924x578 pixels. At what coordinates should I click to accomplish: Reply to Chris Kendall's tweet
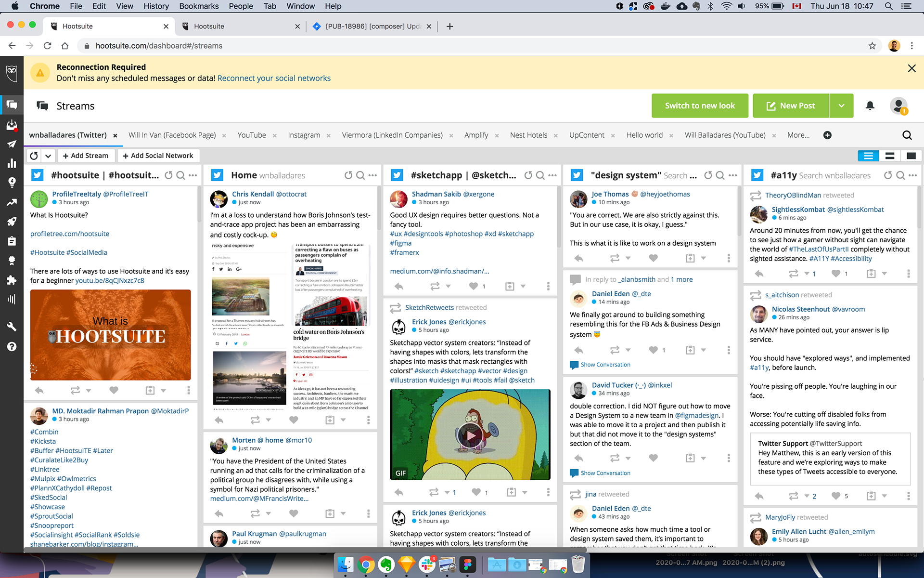point(219,420)
